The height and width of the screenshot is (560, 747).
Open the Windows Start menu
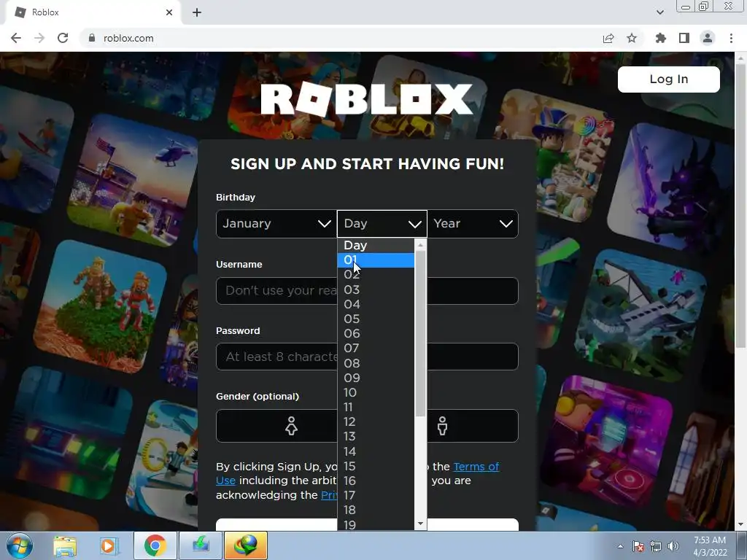coord(19,545)
